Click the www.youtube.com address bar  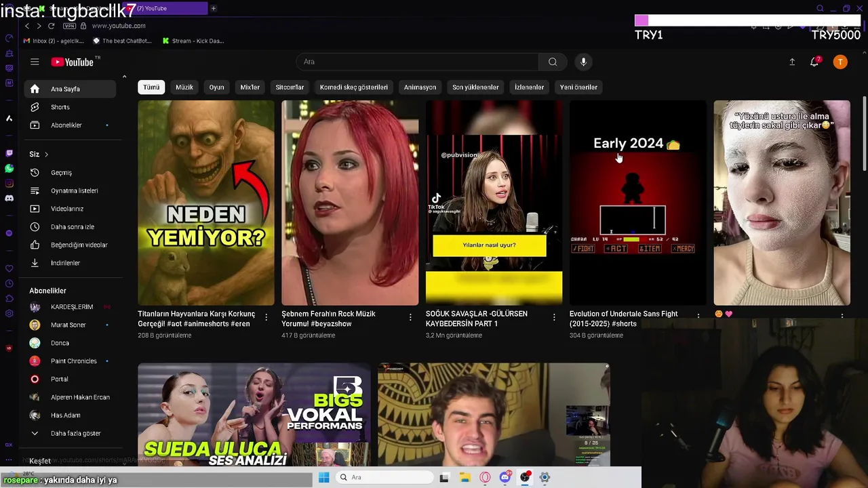(119, 26)
